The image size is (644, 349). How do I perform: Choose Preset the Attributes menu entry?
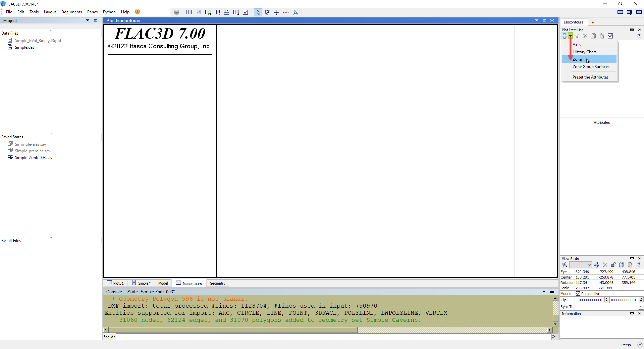(x=589, y=77)
